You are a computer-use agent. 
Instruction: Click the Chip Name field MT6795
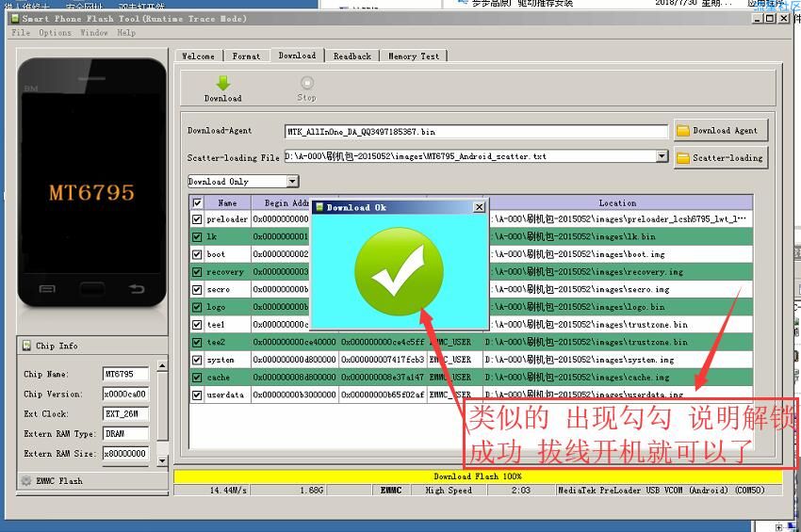(x=125, y=374)
